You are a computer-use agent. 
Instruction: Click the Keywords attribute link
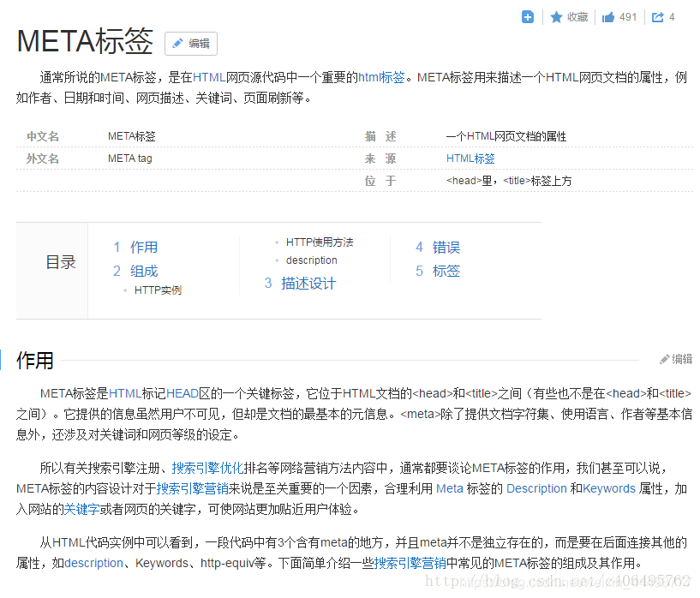click(x=609, y=488)
